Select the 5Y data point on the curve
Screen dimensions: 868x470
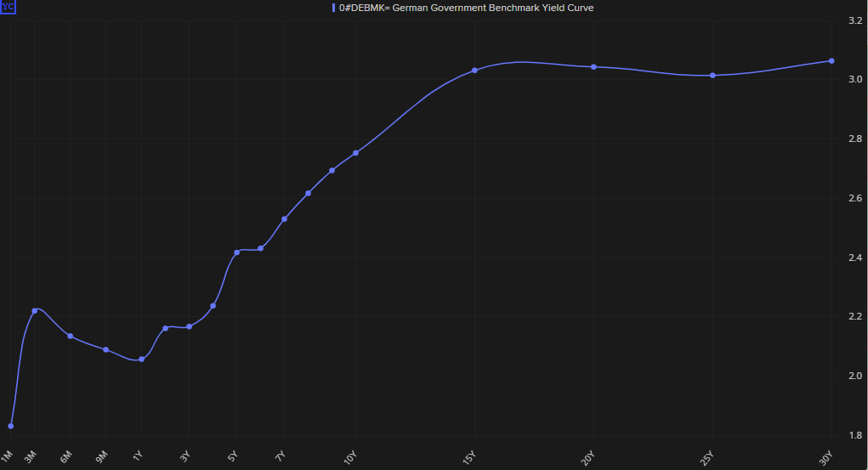click(236, 252)
